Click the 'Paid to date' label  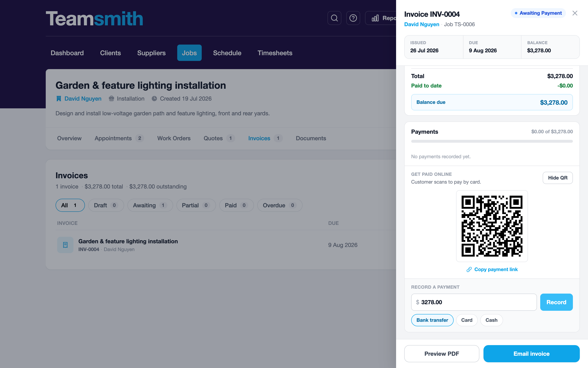click(x=426, y=86)
